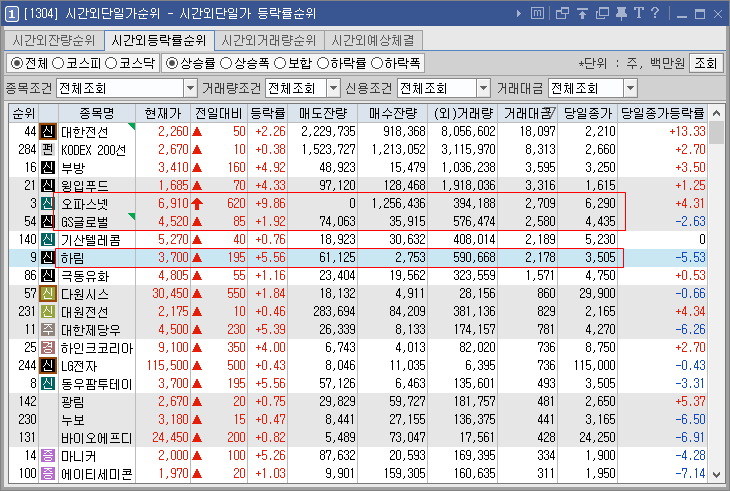Select the 하림 stock row
730x491 pixels.
[x=358, y=258]
